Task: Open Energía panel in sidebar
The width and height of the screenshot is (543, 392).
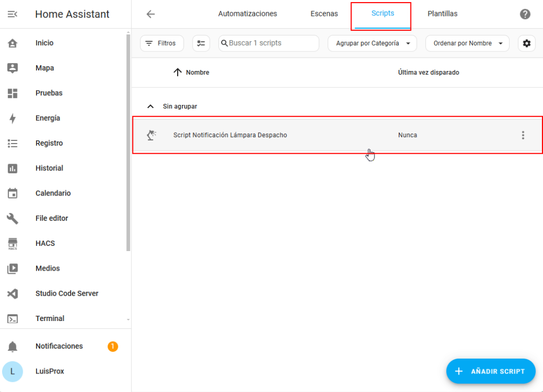Action: point(48,118)
